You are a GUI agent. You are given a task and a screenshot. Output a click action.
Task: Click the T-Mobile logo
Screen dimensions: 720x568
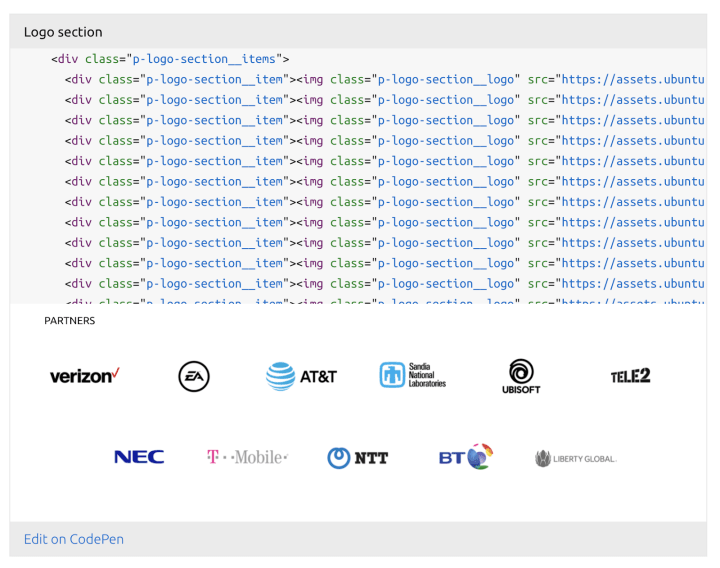coord(248,457)
